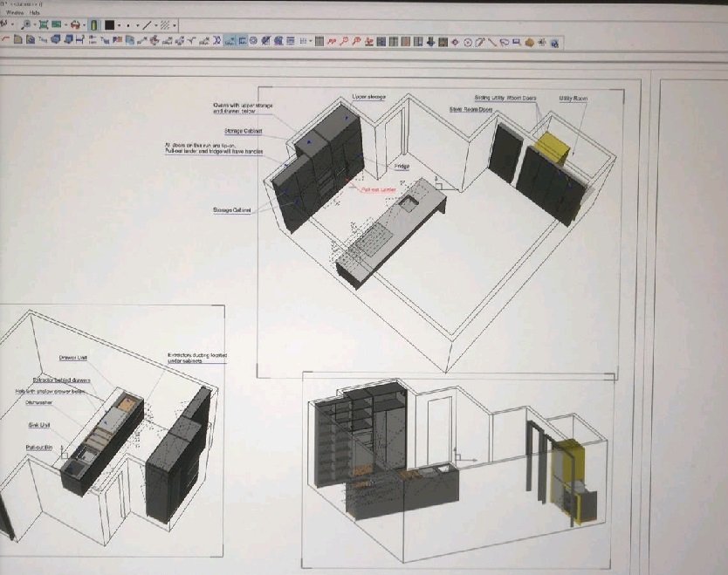Open the black fill color swatch
Screen dimensions: 728x575
(x=110, y=24)
